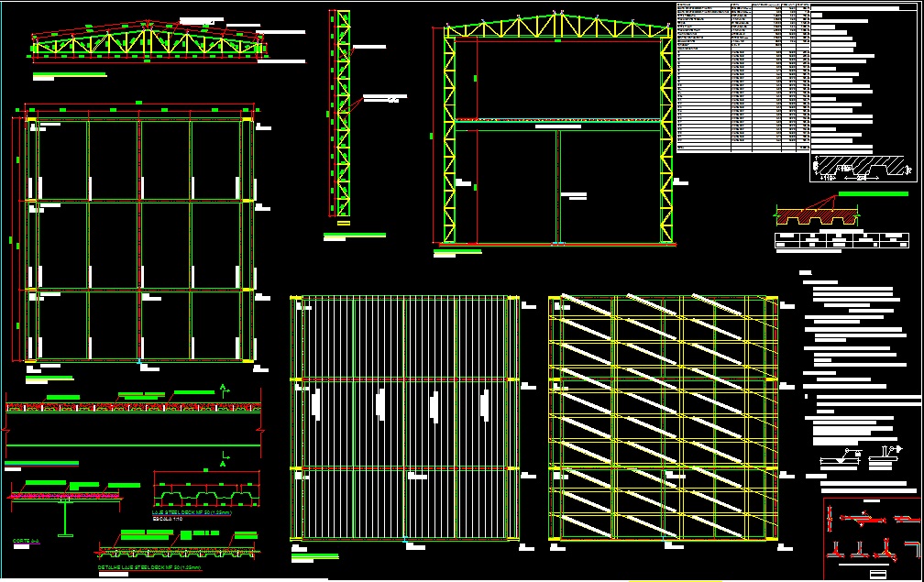Click the roof plan with vertical purlin lines
This screenshot has width=924, height=582.
click(401, 417)
